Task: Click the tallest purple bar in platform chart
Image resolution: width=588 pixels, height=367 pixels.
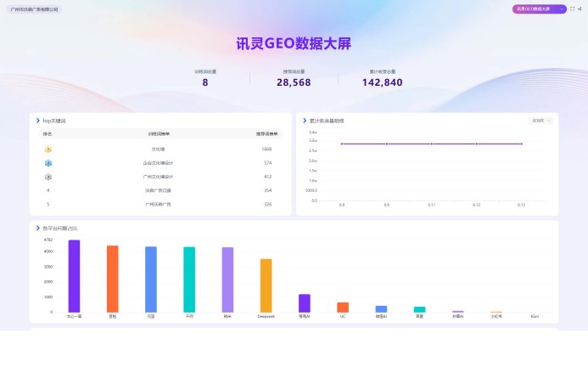Action: pyautogui.click(x=74, y=276)
